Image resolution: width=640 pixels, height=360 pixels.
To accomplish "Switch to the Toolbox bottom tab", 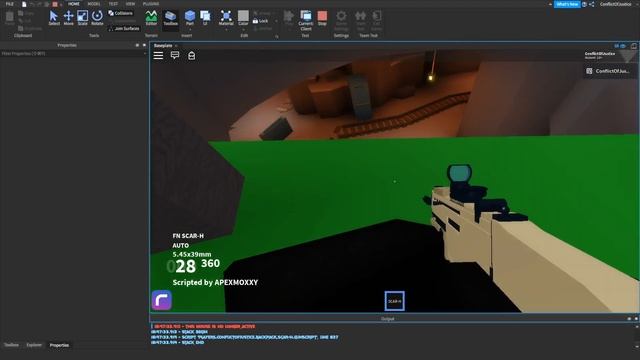I will pos(11,345).
